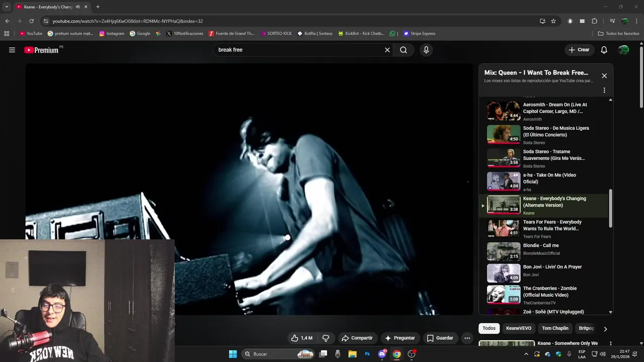The height and width of the screenshot is (362, 644).
Task: Open the WhatsApp bookmark icon
Action: click(392, 34)
